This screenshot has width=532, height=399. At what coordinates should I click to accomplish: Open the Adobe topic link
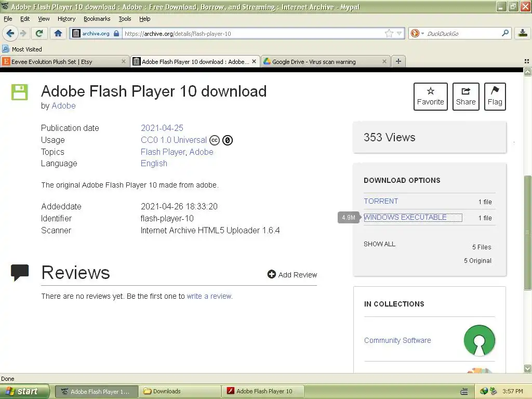pyautogui.click(x=201, y=152)
